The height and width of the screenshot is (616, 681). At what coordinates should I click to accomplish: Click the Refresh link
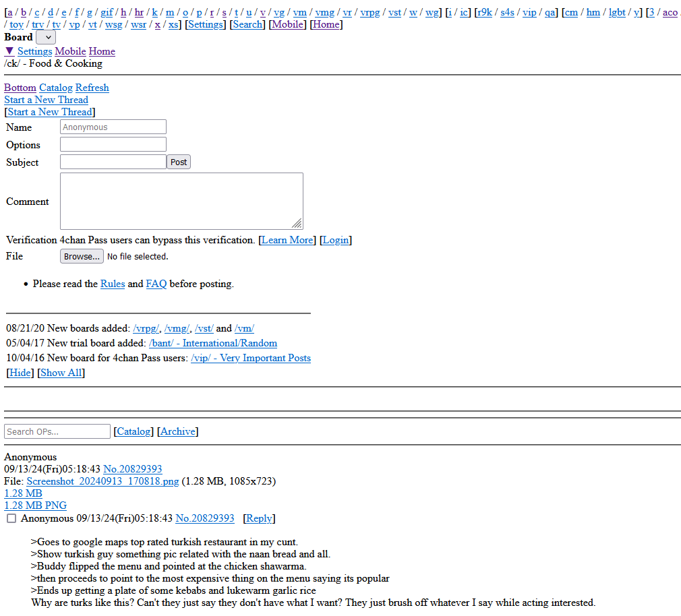point(92,88)
